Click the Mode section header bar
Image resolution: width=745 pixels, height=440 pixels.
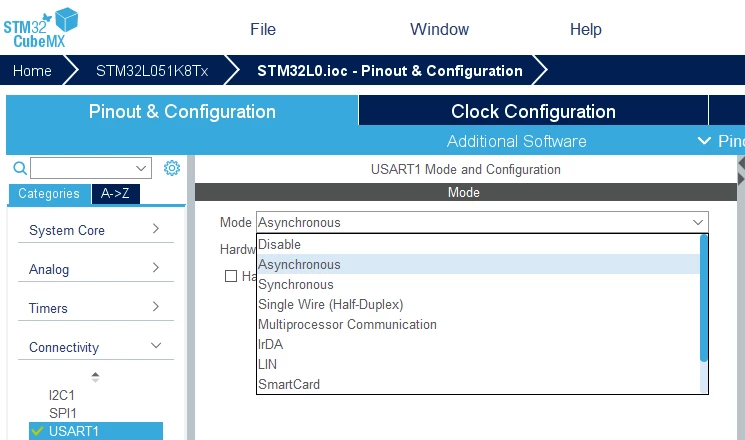[466, 192]
